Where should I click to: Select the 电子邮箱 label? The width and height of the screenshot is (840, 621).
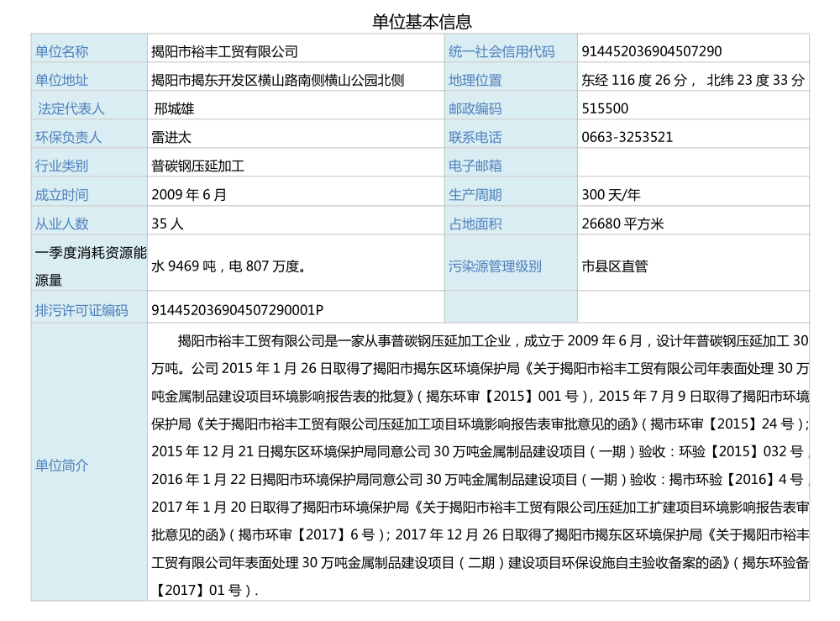point(475,166)
